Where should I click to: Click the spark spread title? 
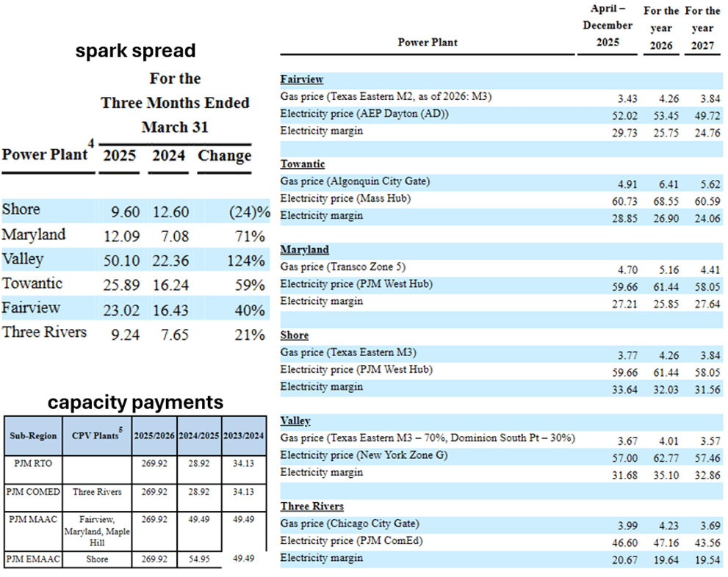[x=135, y=51]
